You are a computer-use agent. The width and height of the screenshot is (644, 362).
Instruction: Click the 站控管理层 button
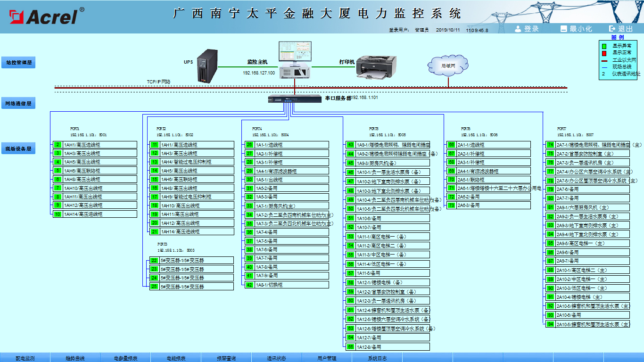point(18,62)
